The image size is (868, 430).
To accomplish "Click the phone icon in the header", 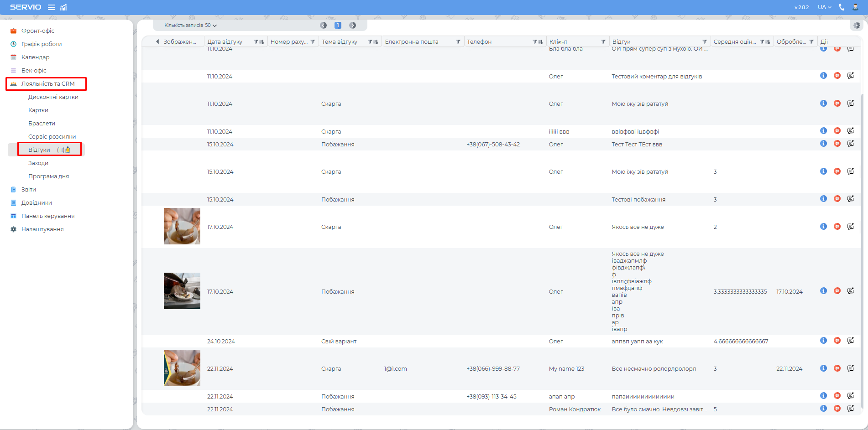I will (x=842, y=7).
